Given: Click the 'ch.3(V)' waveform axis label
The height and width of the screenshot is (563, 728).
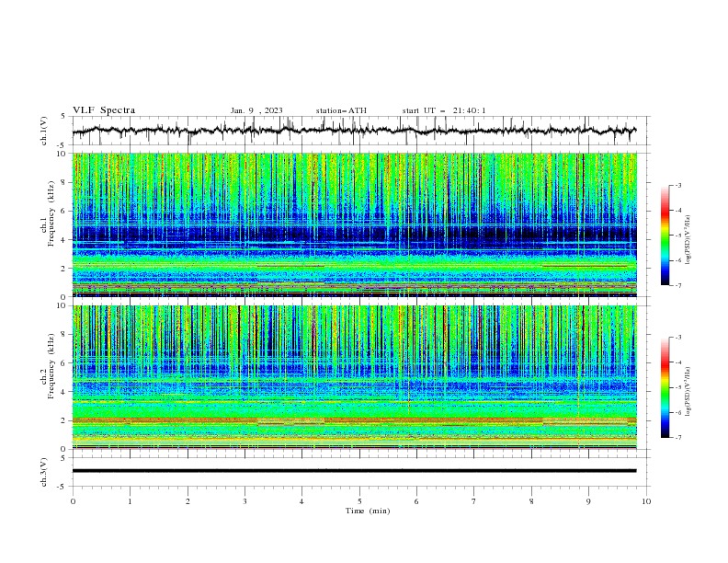Looking at the screenshot, I should pos(44,472).
